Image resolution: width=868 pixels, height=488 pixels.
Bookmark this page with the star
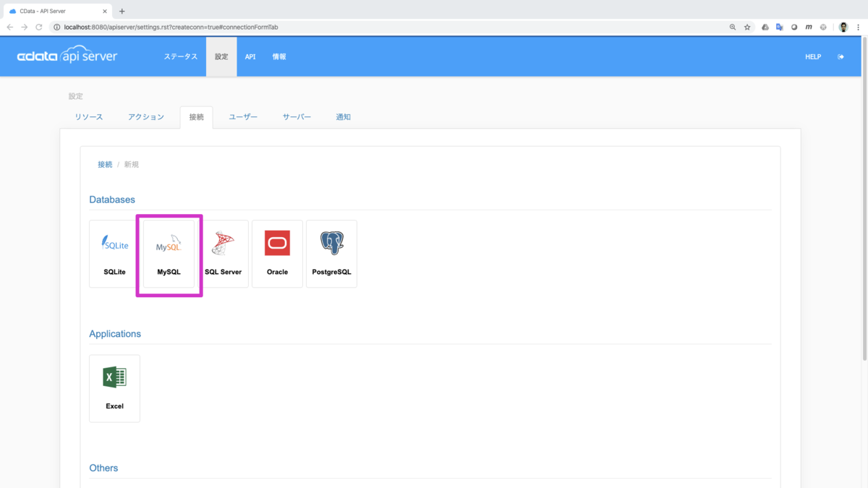(x=747, y=27)
